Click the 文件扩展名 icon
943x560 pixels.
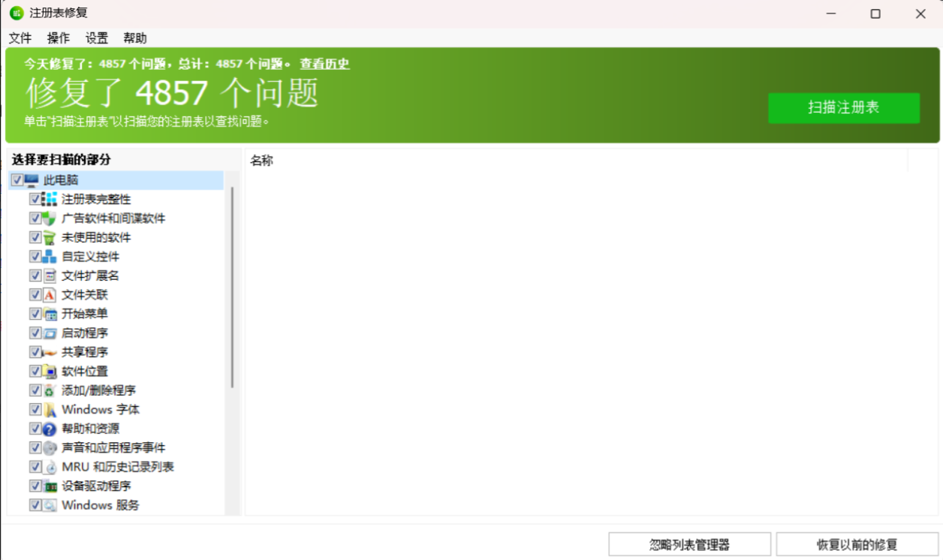[50, 275]
